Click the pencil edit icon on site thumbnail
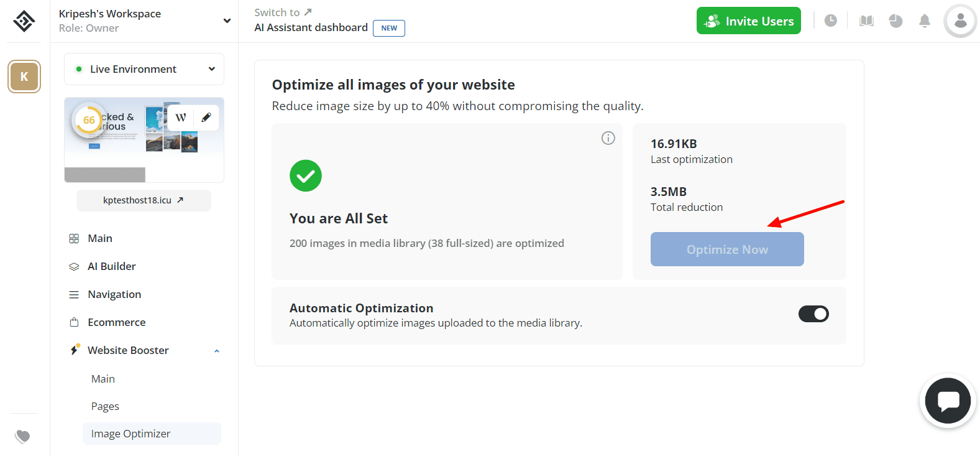980x456 pixels. pyautogui.click(x=206, y=118)
